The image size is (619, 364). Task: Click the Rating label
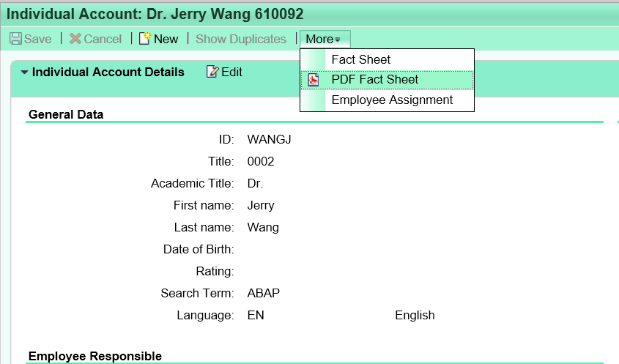(215, 272)
